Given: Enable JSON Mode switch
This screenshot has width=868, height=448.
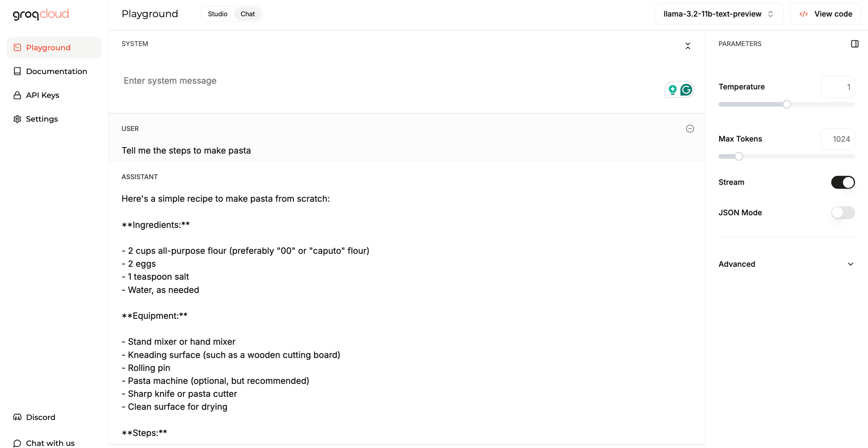Looking at the screenshot, I should tap(843, 213).
